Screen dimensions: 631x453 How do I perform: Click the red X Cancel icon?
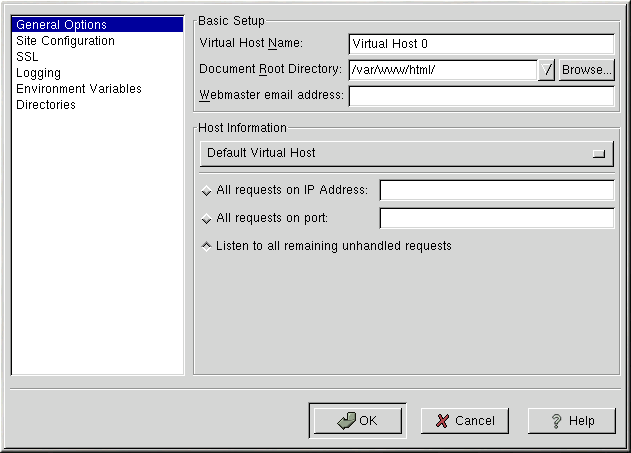coord(441,421)
